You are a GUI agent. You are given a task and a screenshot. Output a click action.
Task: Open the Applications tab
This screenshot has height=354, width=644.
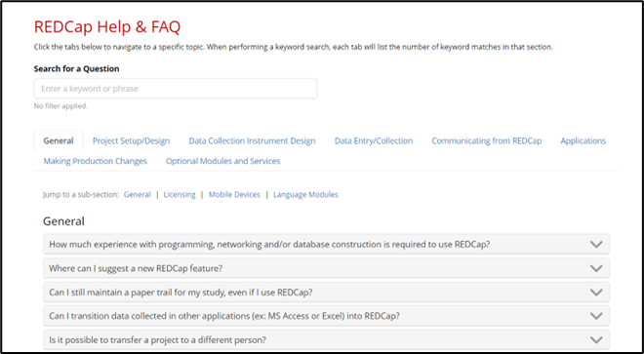(x=583, y=140)
